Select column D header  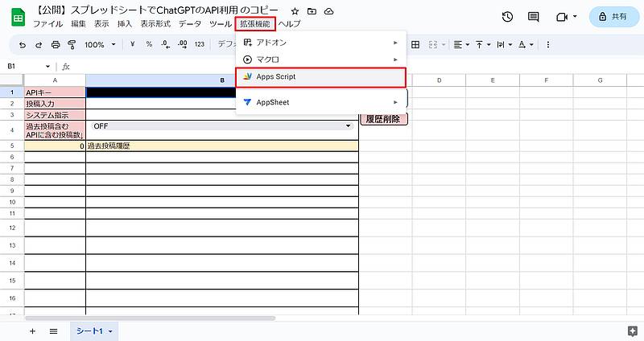point(439,80)
